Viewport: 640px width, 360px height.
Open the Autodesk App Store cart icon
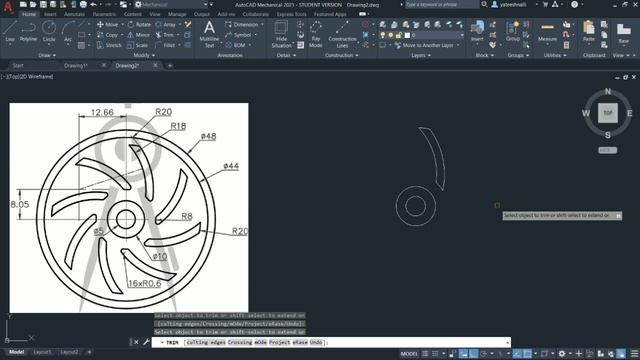pyautogui.click(x=545, y=4)
